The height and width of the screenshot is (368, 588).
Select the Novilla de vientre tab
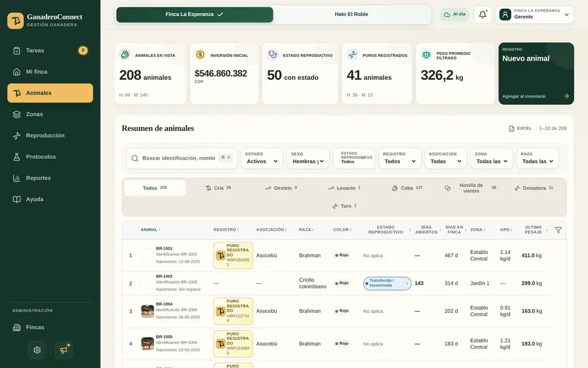pos(470,188)
